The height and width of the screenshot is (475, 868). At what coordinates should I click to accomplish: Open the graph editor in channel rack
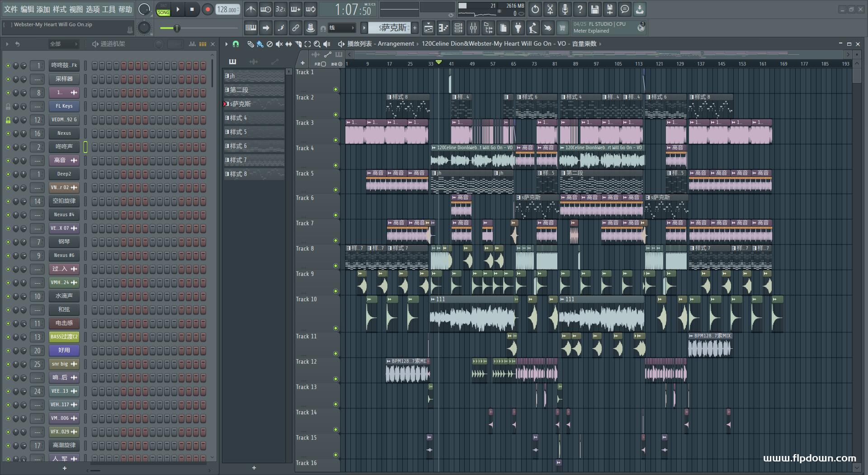pyautogui.click(x=192, y=44)
